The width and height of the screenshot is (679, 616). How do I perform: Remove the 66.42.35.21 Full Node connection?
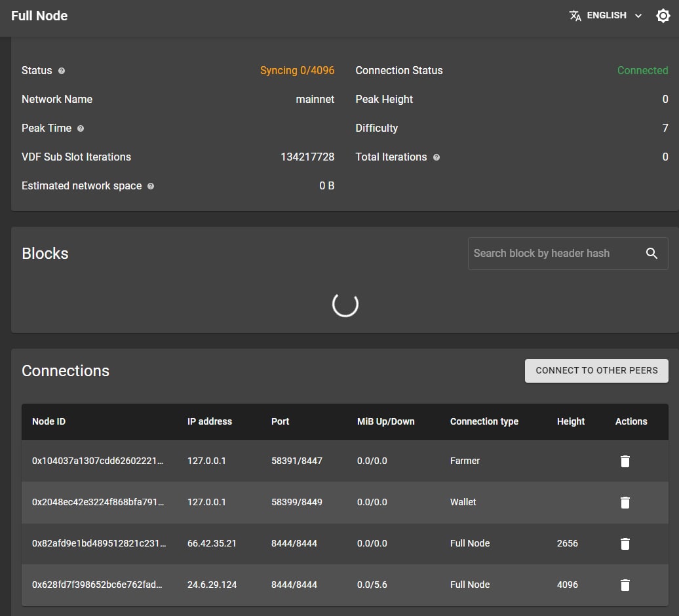click(x=625, y=543)
